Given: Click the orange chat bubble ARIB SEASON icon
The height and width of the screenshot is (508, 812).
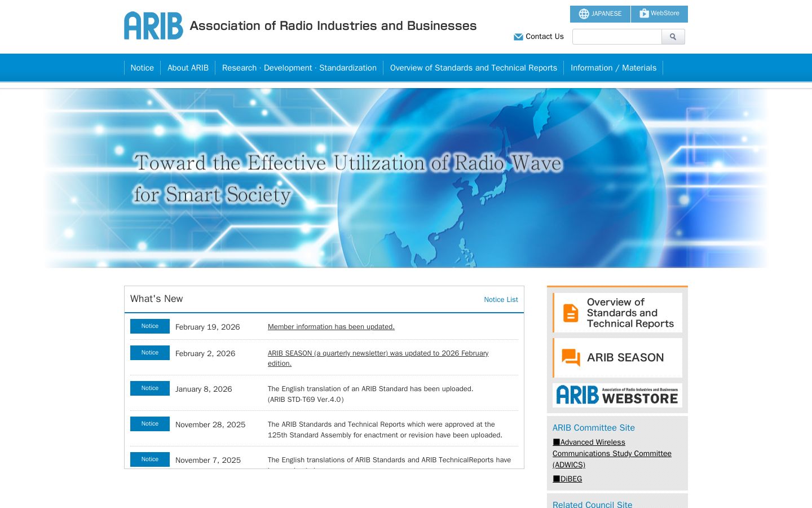Looking at the screenshot, I should [x=571, y=357].
